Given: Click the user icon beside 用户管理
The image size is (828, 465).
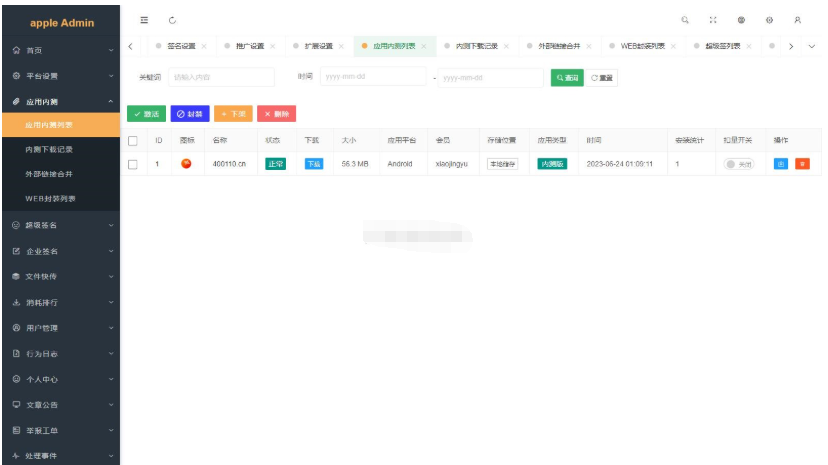Looking at the screenshot, I should tap(16, 328).
